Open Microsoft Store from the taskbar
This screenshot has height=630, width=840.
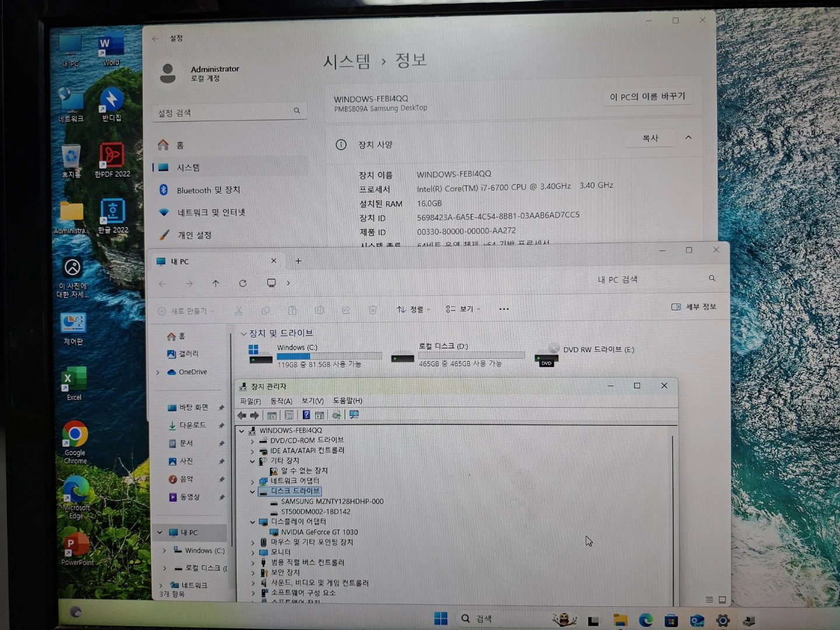[671, 621]
